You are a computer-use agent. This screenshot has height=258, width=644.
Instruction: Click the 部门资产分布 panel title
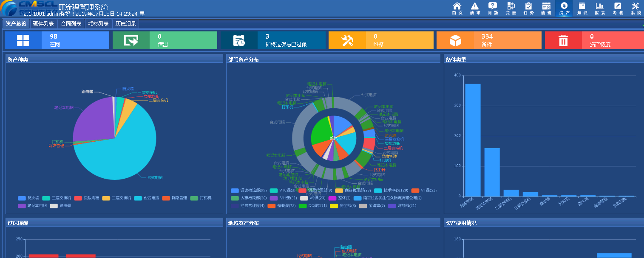pyautogui.click(x=244, y=60)
